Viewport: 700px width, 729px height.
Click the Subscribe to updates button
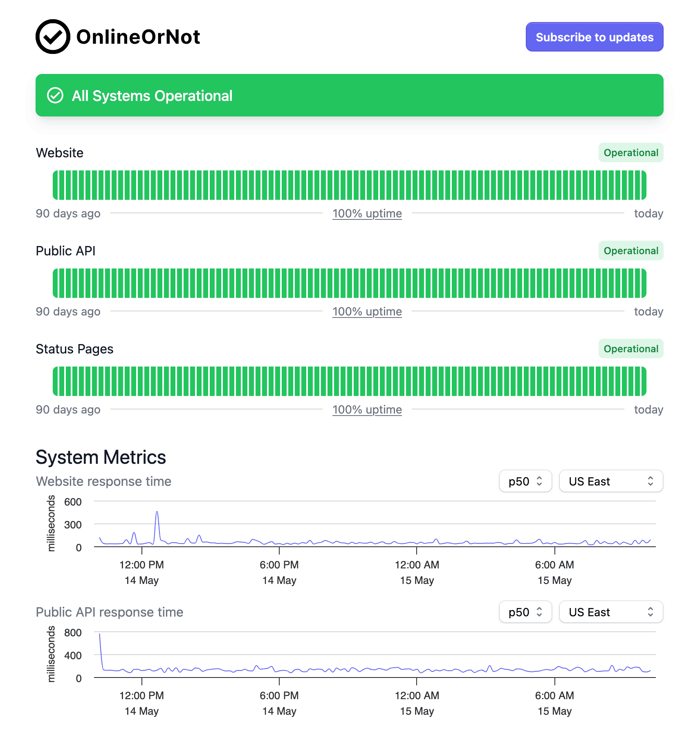[594, 37]
